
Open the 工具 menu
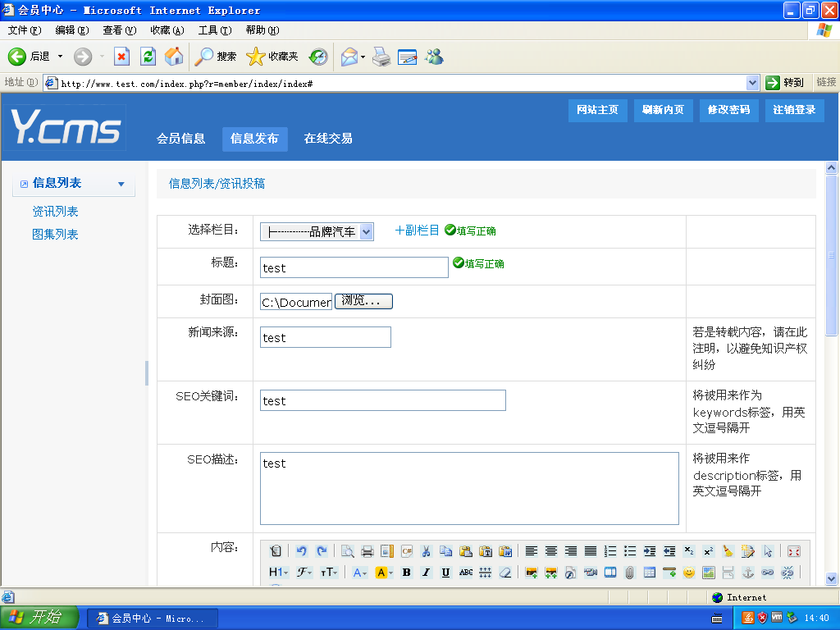[215, 30]
